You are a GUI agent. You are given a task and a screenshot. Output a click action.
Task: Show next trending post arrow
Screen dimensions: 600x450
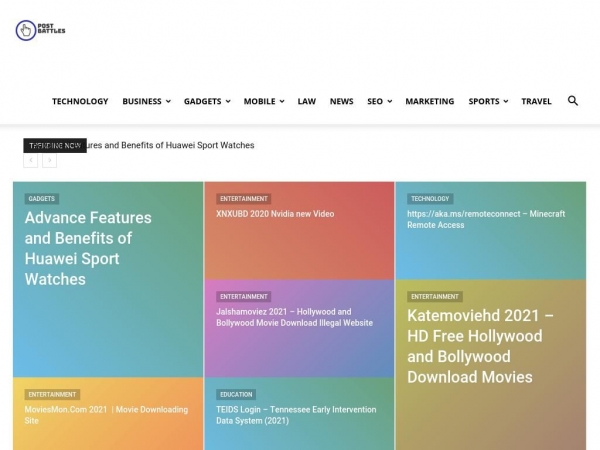49,160
